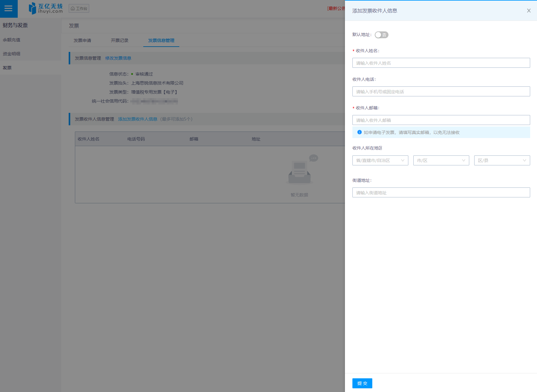The height and width of the screenshot is (392, 537).
Task: Expand the 省/直辖市/自治区 dropdown
Action: 380,160
